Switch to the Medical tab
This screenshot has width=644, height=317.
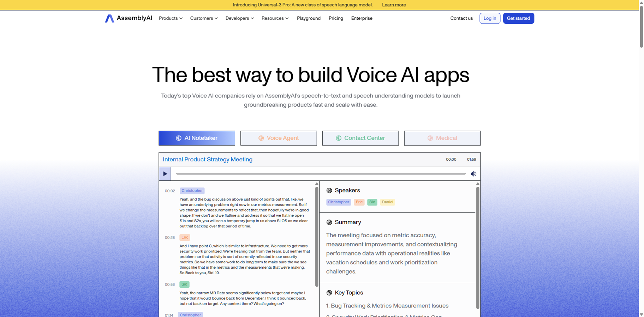[x=442, y=138]
